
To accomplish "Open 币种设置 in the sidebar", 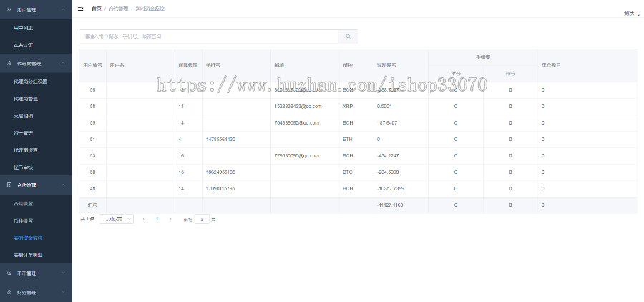I will pyautogui.click(x=24, y=220).
